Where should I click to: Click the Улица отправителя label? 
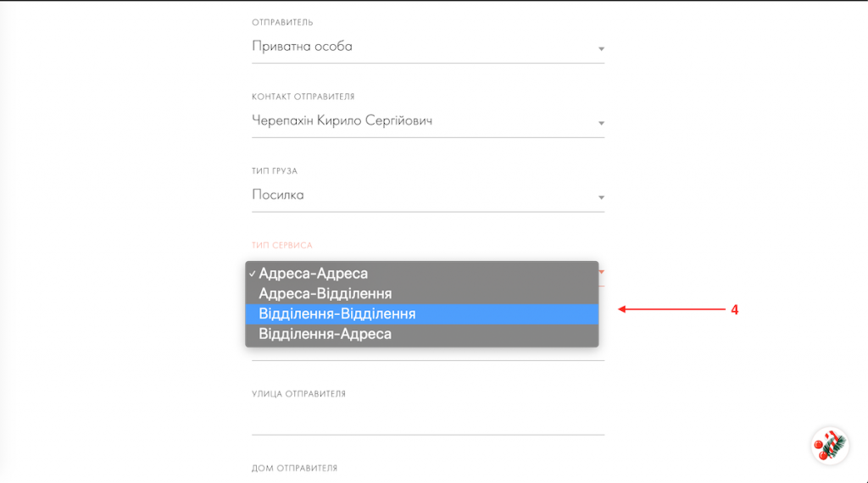click(298, 394)
